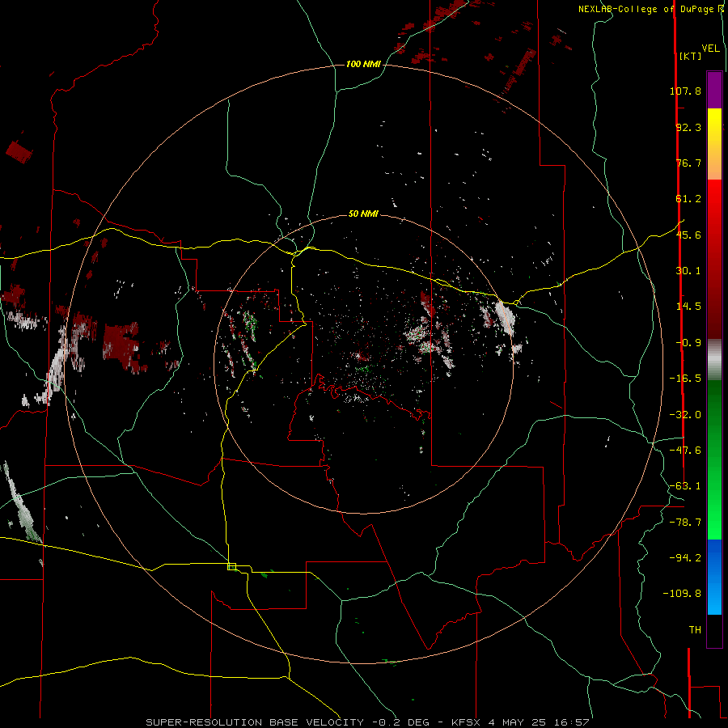728x728 pixels.
Task: Select the -16.5 knot scale value
Action: point(685,379)
